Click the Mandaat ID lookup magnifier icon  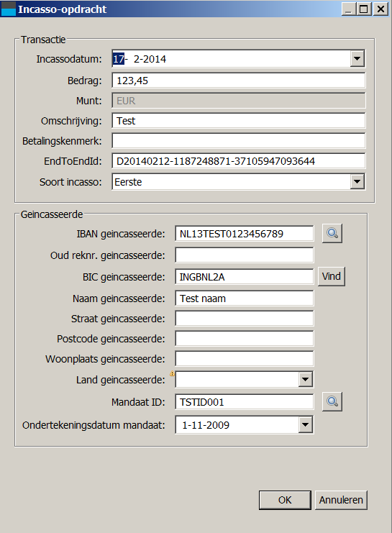click(332, 401)
